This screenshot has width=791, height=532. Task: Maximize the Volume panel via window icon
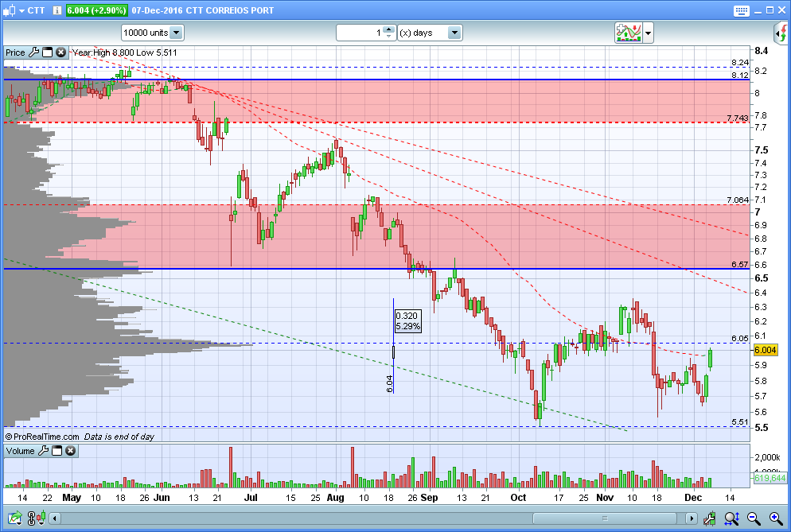pos(57,450)
